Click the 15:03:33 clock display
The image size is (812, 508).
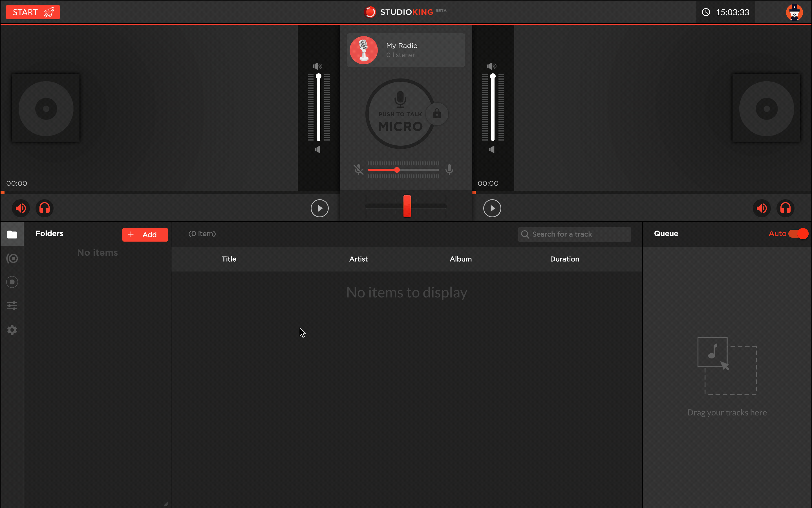[x=732, y=12]
